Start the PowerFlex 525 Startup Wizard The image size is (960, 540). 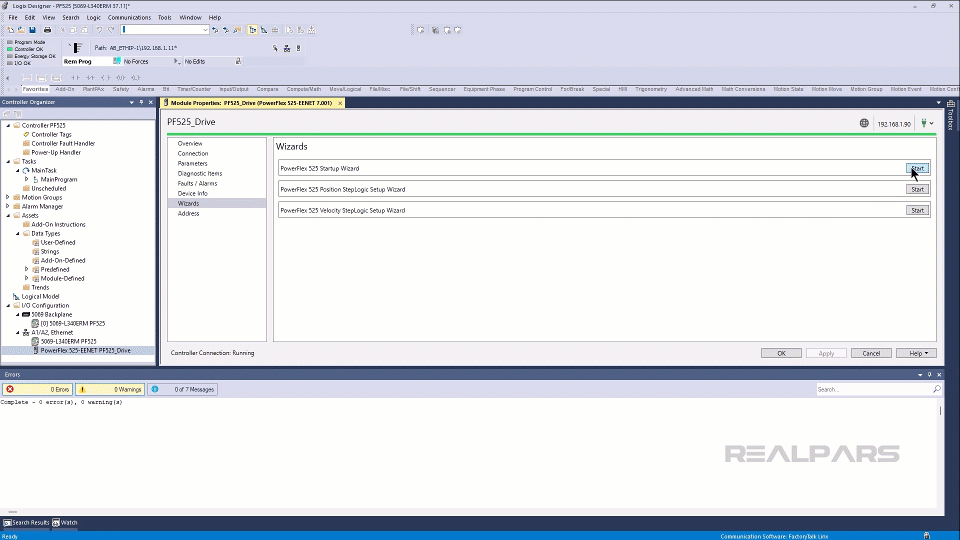(917, 168)
